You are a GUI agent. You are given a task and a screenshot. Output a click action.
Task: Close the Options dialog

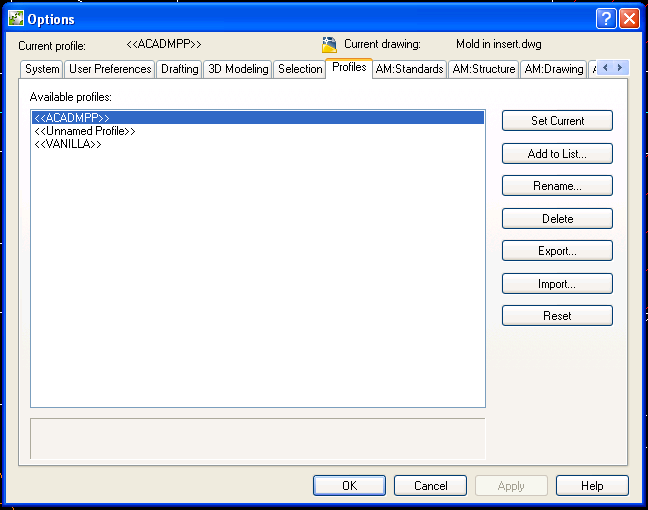629,19
